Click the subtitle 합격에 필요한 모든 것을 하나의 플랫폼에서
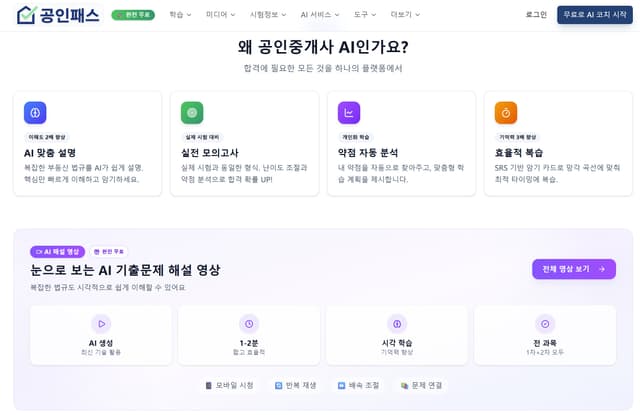Viewport: 640px width, 415px height. pos(323,68)
